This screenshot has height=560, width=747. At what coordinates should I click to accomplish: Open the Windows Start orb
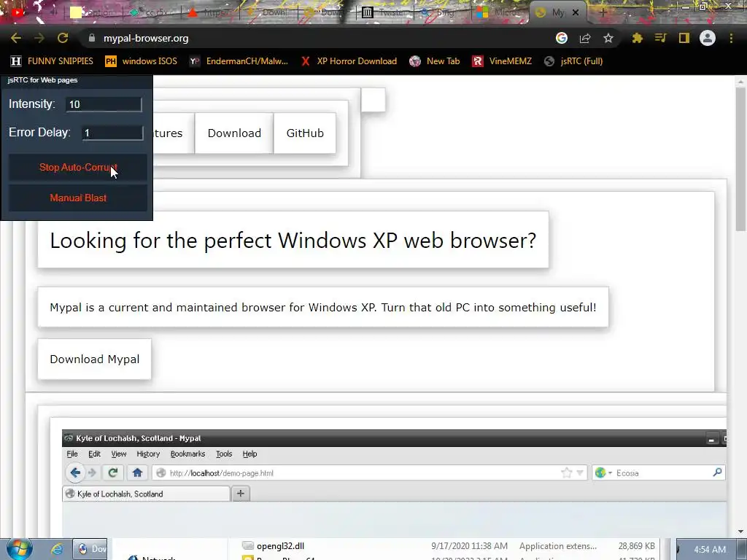point(19,549)
